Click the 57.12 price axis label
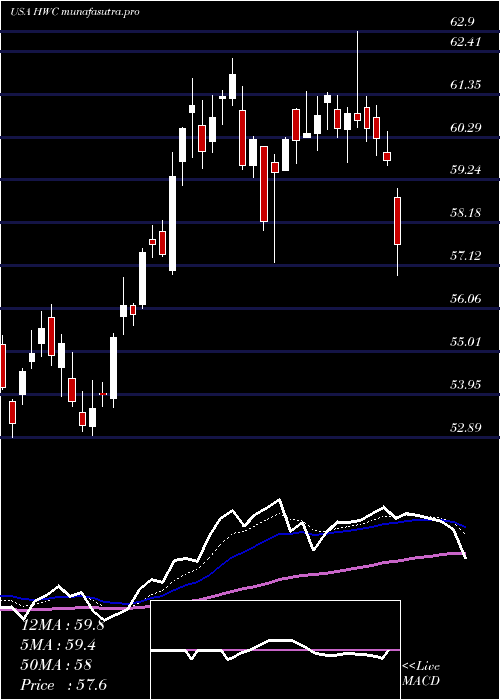This screenshot has width=500, height=700. [466, 256]
